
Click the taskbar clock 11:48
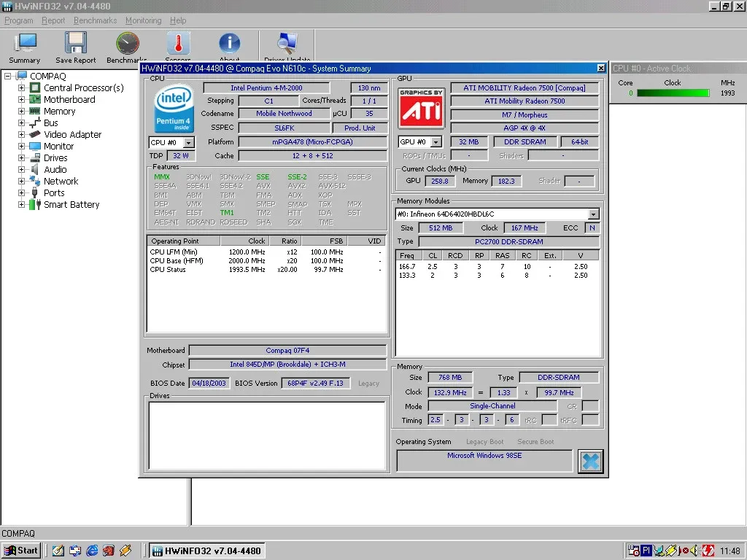click(729, 551)
